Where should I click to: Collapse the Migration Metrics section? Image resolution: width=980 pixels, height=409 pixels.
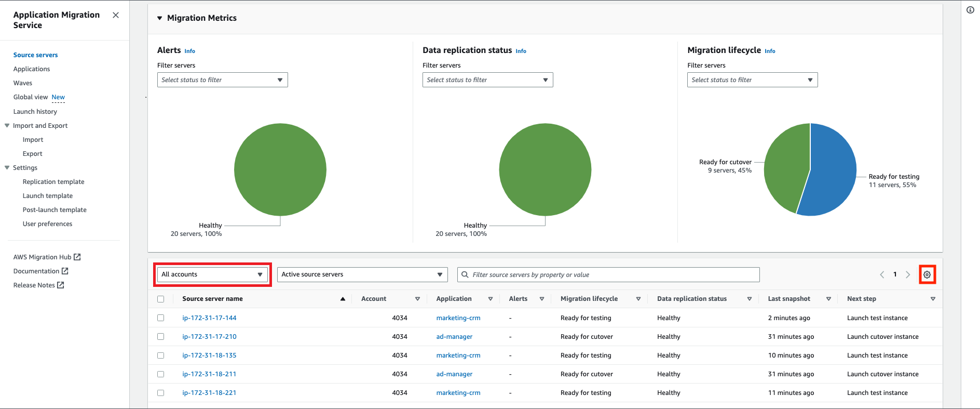tap(160, 18)
